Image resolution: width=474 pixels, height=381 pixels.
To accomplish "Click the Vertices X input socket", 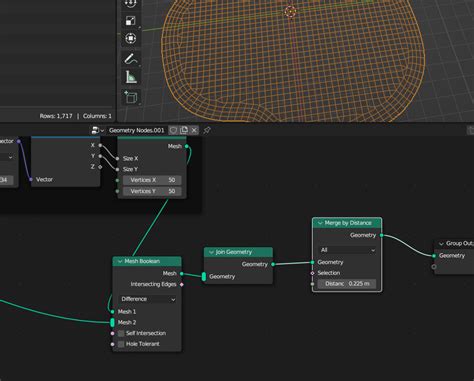I will 117,180.
